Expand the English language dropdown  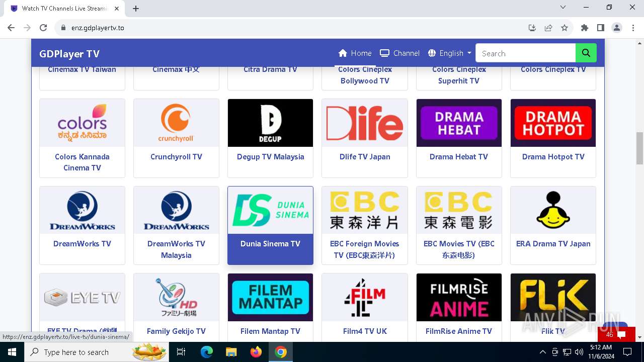coord(449,53)
